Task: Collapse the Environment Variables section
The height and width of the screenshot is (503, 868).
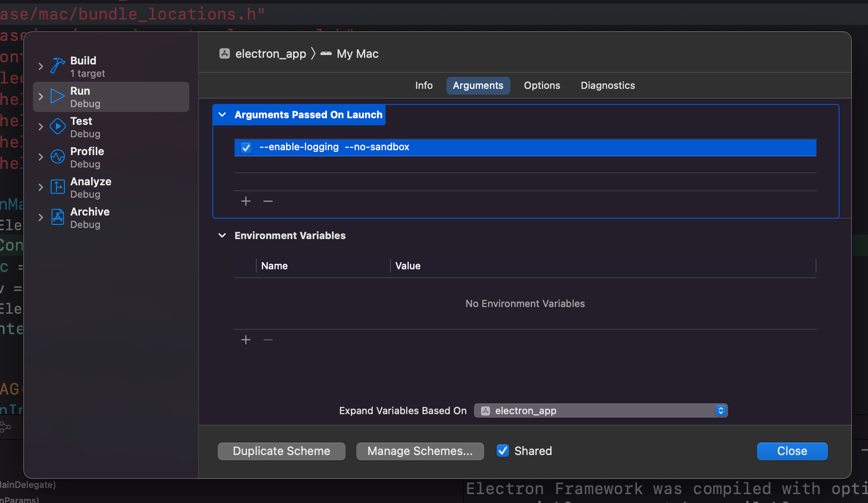Action: pos(222,236)
